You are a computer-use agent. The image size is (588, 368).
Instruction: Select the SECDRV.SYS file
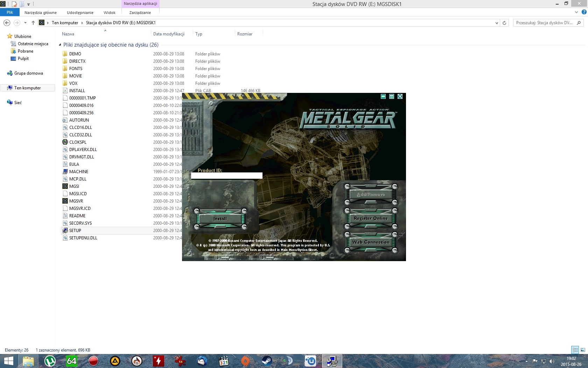point(80,223)
